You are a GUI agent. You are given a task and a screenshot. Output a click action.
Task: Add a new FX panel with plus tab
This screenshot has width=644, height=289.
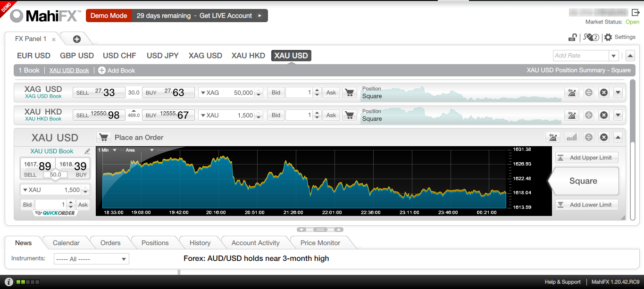pos(76,39)
